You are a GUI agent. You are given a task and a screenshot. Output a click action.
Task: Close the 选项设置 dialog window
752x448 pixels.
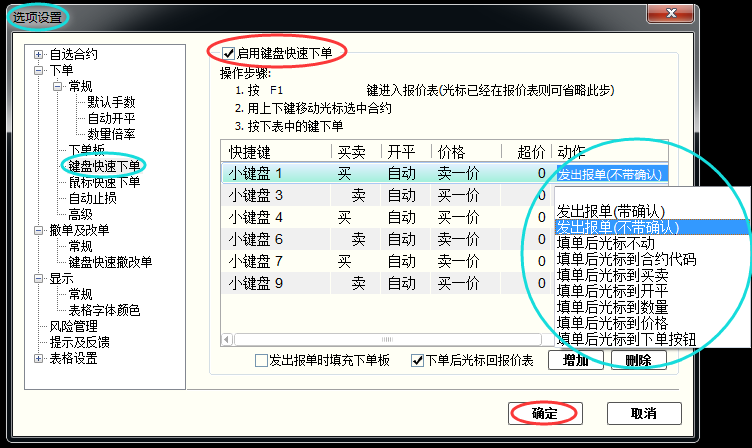pyautogui.click(x=670, y=13)
